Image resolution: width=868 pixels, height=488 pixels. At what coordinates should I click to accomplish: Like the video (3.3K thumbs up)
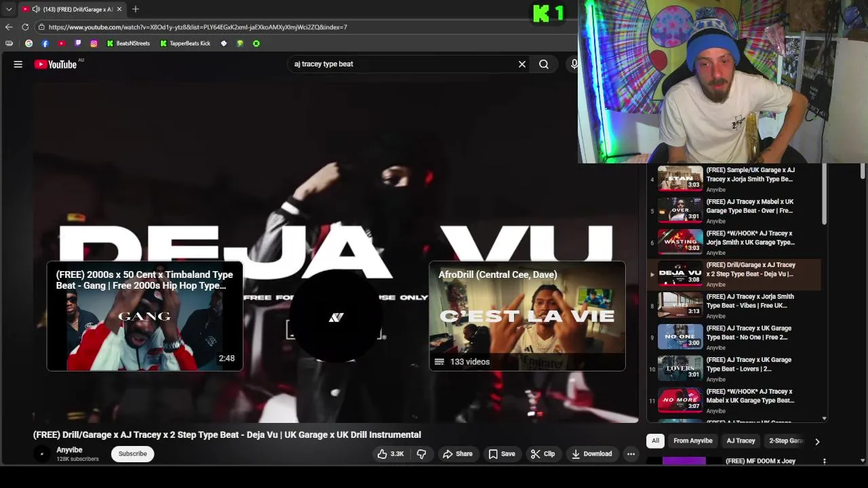391,454
